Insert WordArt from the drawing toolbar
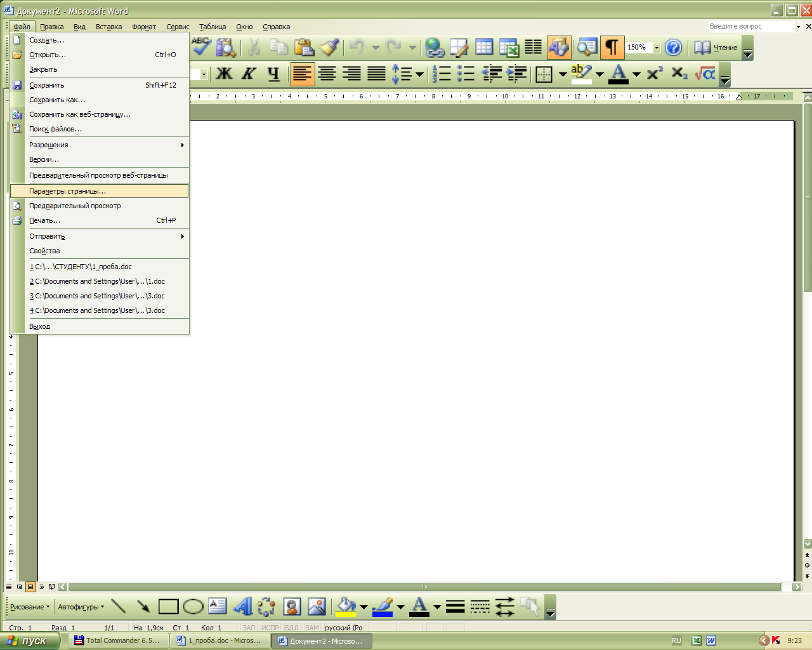This screenshot has height=650, width=812. point(242,606)
